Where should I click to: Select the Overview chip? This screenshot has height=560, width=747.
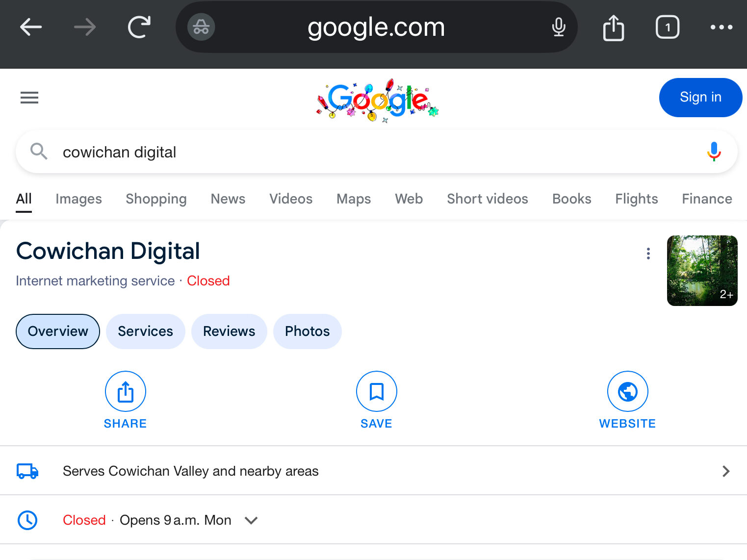click(58, 331)
